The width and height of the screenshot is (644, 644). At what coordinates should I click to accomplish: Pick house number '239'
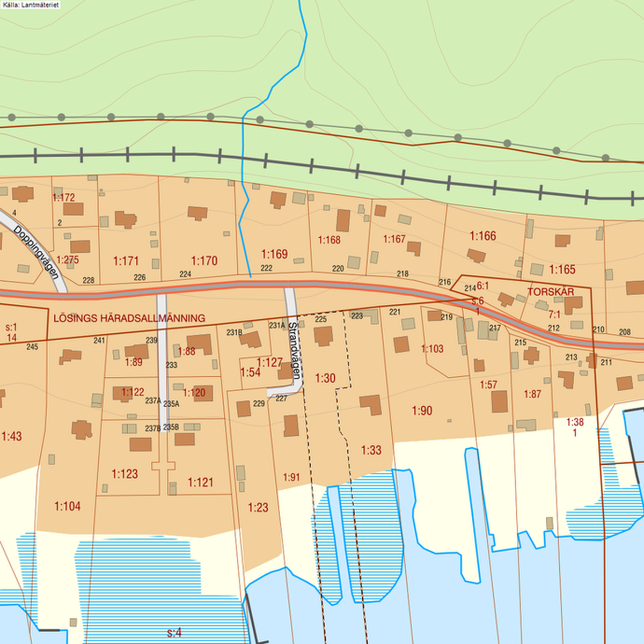point(151,340)
